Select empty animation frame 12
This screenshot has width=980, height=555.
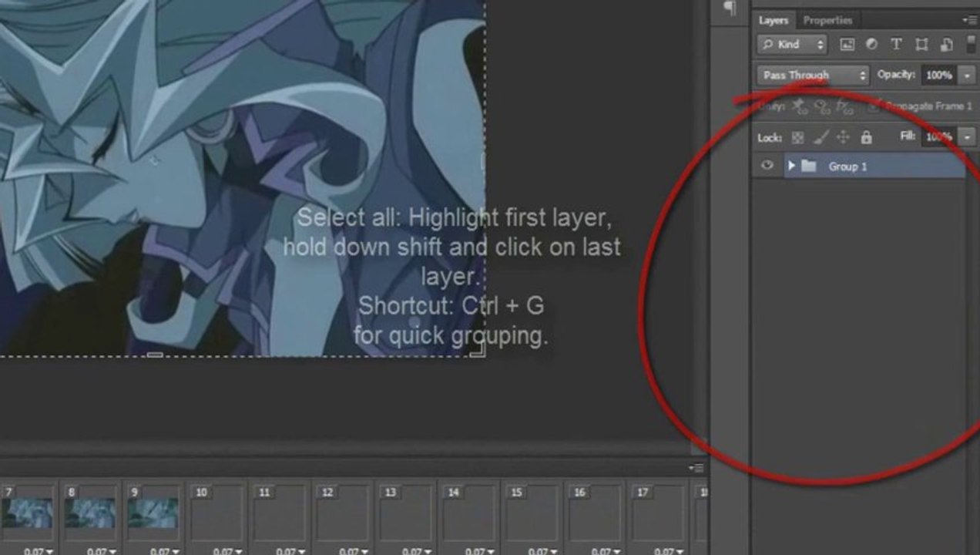pyautogui.click(x=344, y=513)
